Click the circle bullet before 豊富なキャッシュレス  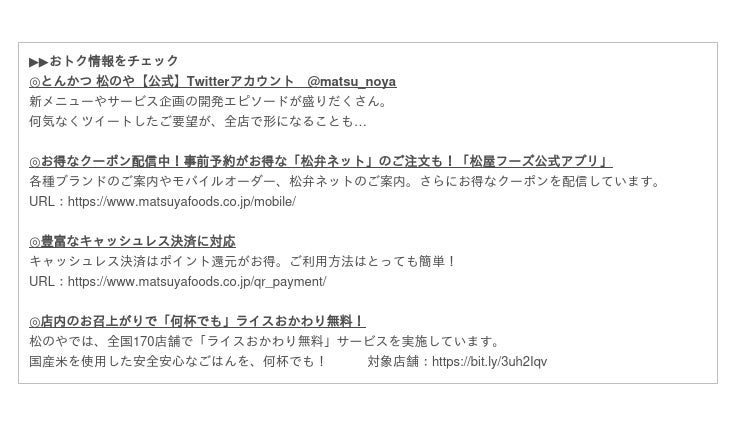pos(35,242)
